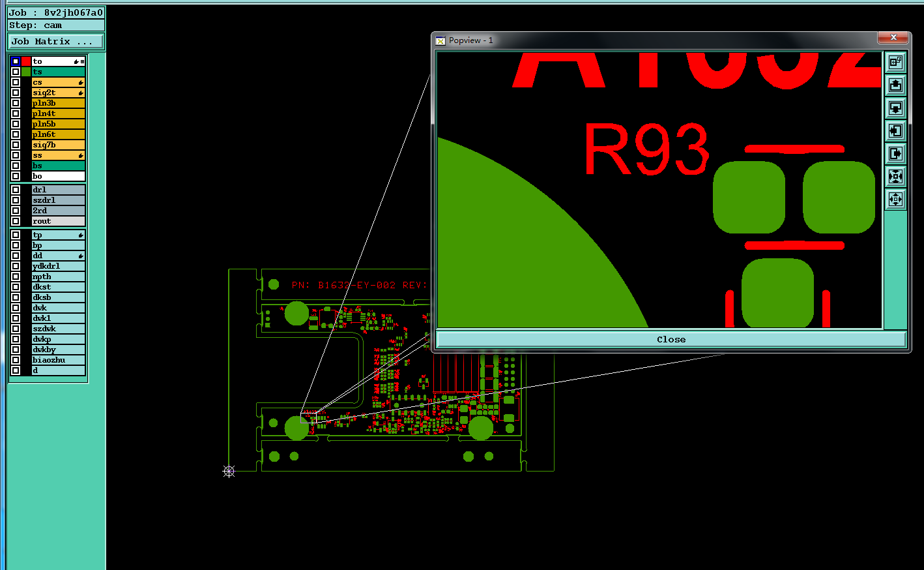Open the Job Matrix button
Viewport: 924px width, 570px height.
click(56, 41)
